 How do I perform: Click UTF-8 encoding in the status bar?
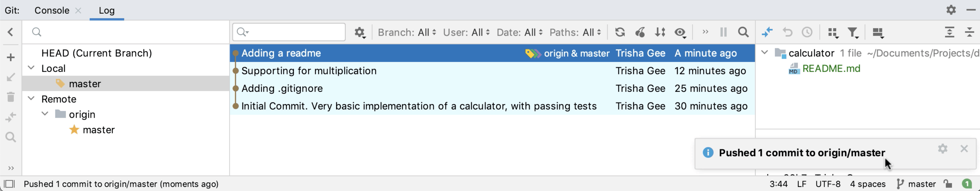[829, 184]
